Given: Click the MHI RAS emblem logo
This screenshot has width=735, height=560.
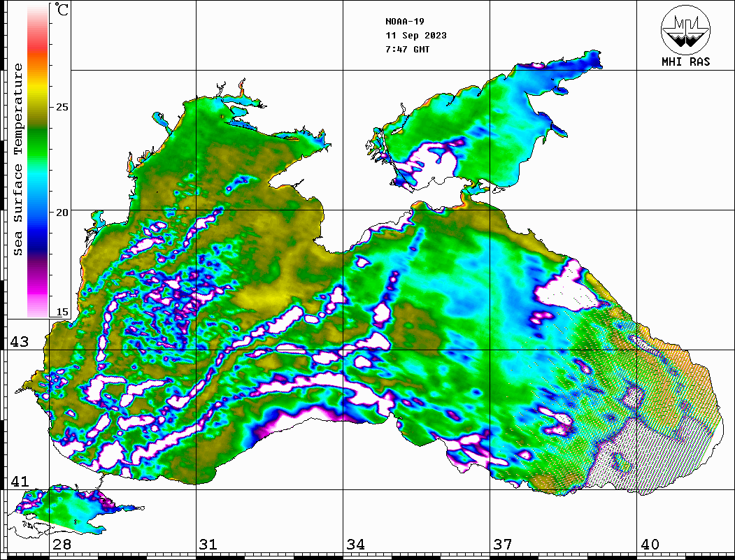Looking at the screenshot, I should (x=685, y=29).
